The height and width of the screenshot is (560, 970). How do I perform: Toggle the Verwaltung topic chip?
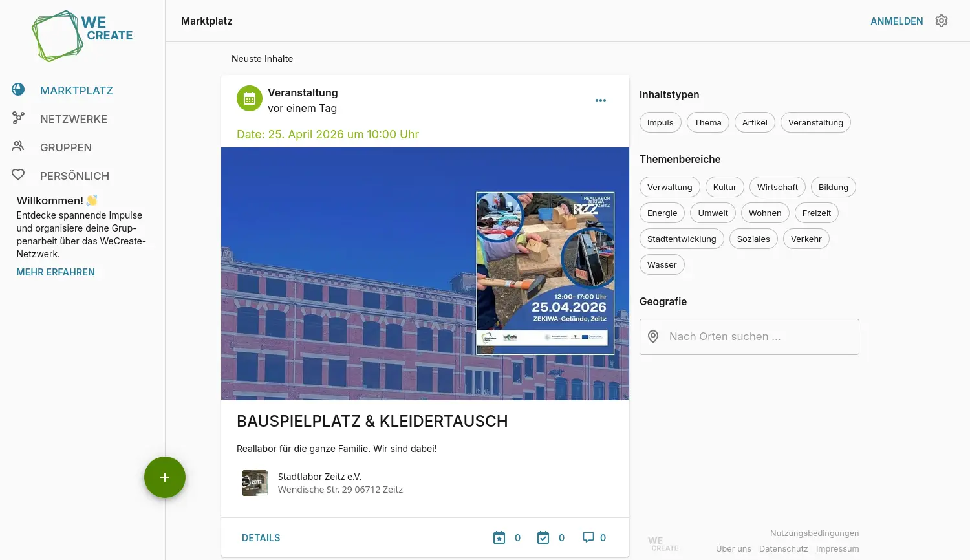tap(670, 187)
